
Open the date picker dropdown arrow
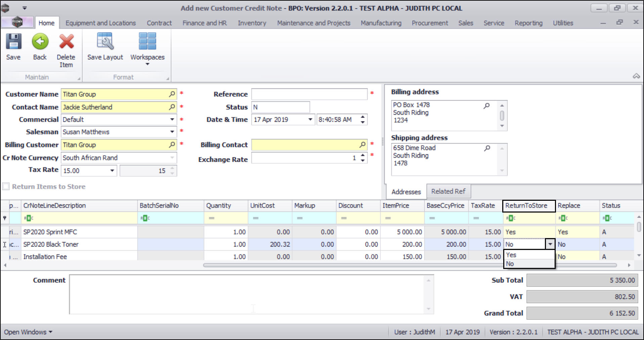click(310, 120)
